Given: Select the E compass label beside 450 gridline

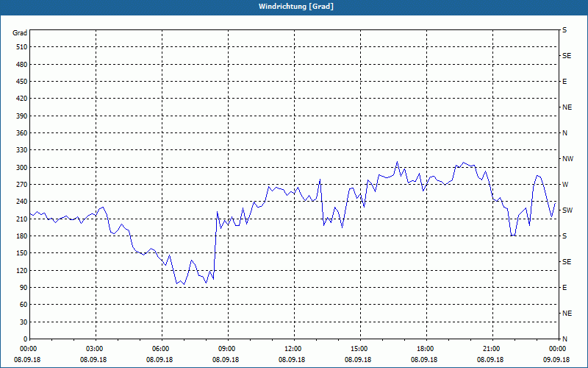Looking at the screenshot, I should (564, 82).
